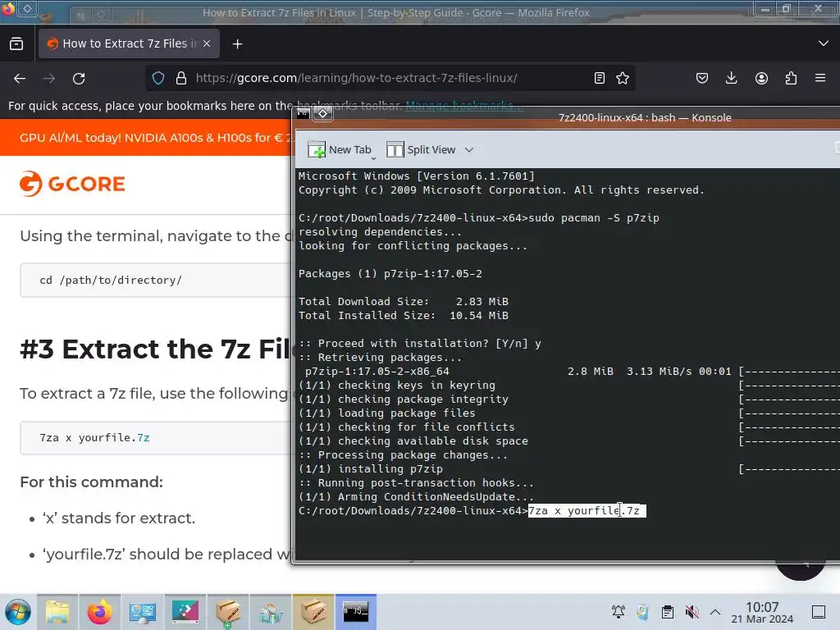
Task: Toggle reader view icon in address bar
Action: click(x=600, y=78)
